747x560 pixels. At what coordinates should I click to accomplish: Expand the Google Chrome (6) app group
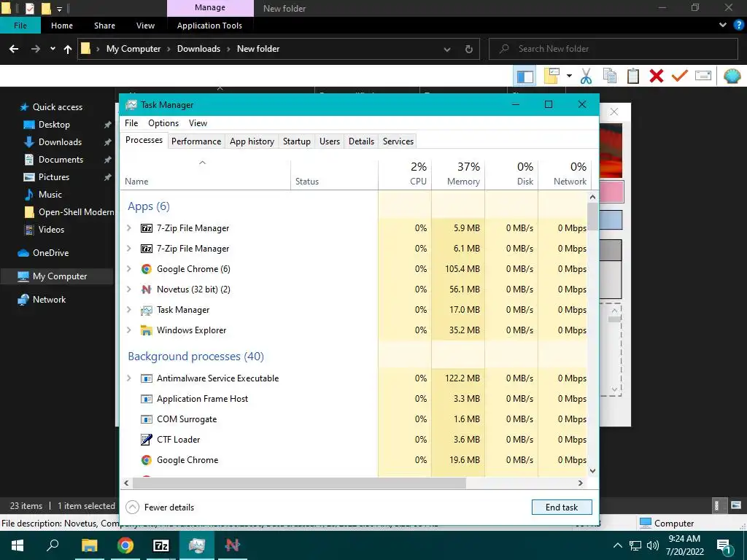click(x=128, y=269)
